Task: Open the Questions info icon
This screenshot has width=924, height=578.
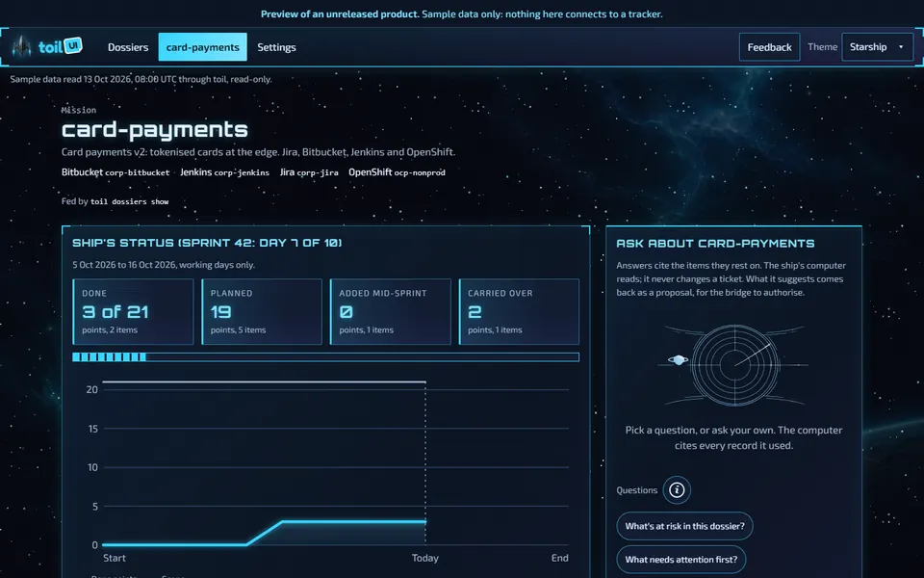Action: pyautogui.click(x=677, y=490)
